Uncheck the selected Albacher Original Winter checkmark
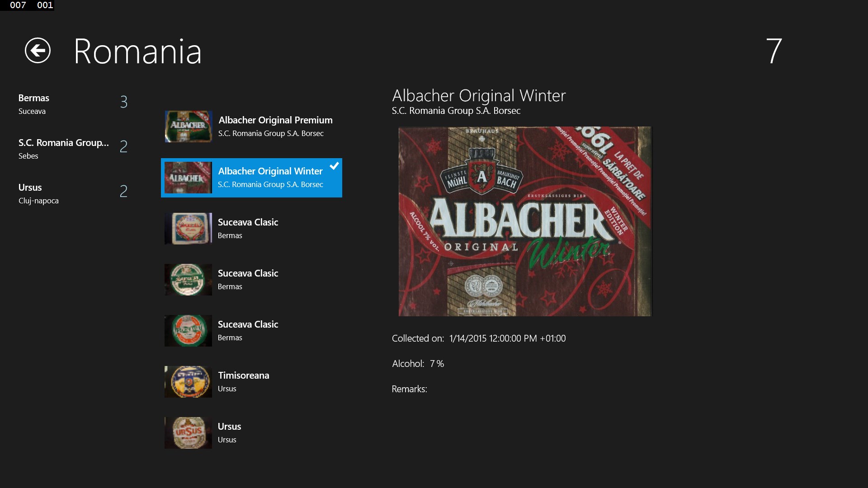 [x=334, y=166]
